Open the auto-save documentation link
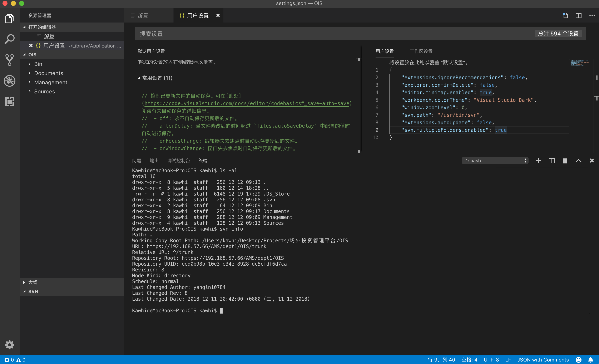 tap(247, 103)
